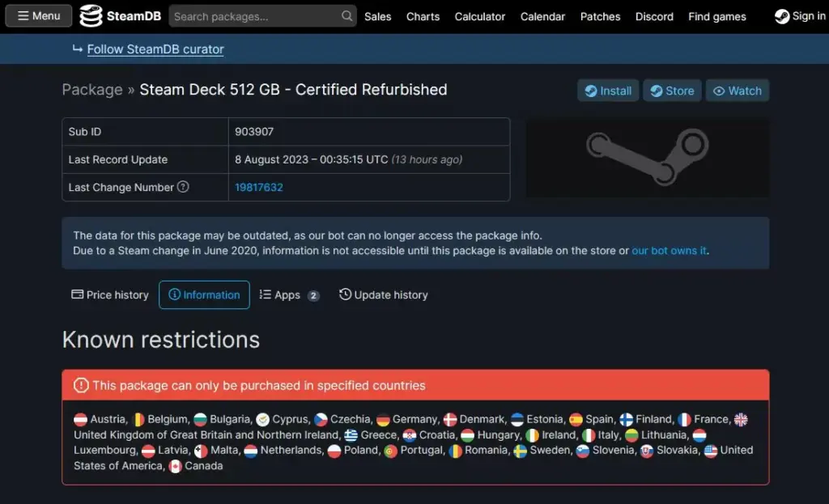Open the Charts page
Image resolution: width=829 pixels, height=504 pixels.
(x=423, y=16)
